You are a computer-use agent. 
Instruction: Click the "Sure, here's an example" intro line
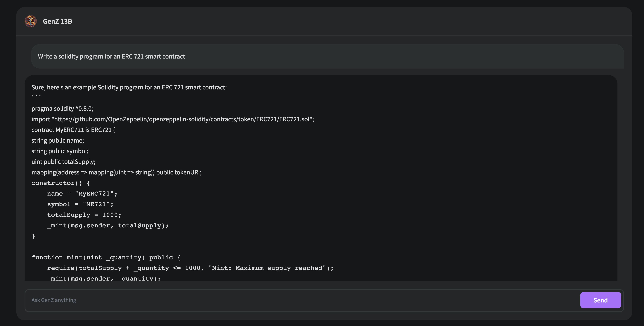point(129,87)
